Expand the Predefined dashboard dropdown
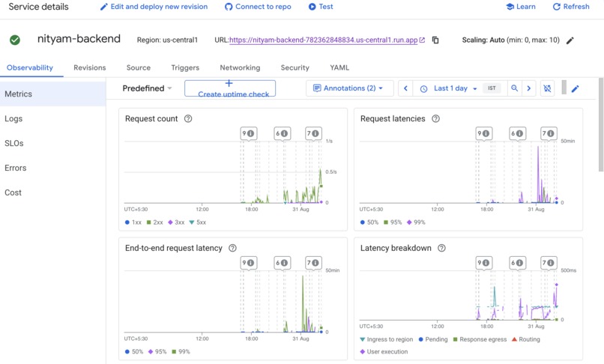Screen dimensions: 604x364 click(147, 88)
